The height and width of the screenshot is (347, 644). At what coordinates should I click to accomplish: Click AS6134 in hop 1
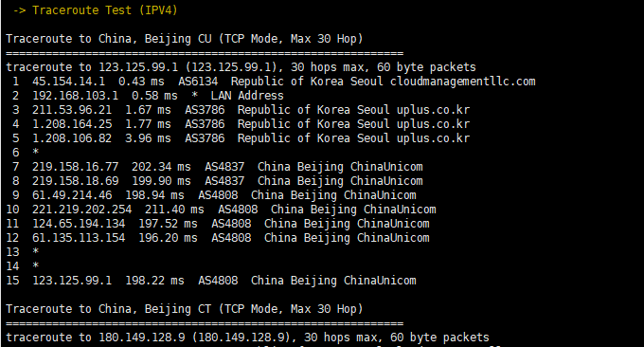tap(198, 82)
